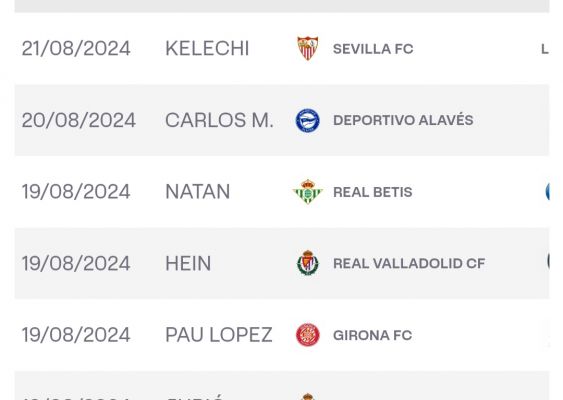Click the Hein row date 19/08/2024
Image resolution: width=563 pixels, height=400 pixels.
pos(76,264)
